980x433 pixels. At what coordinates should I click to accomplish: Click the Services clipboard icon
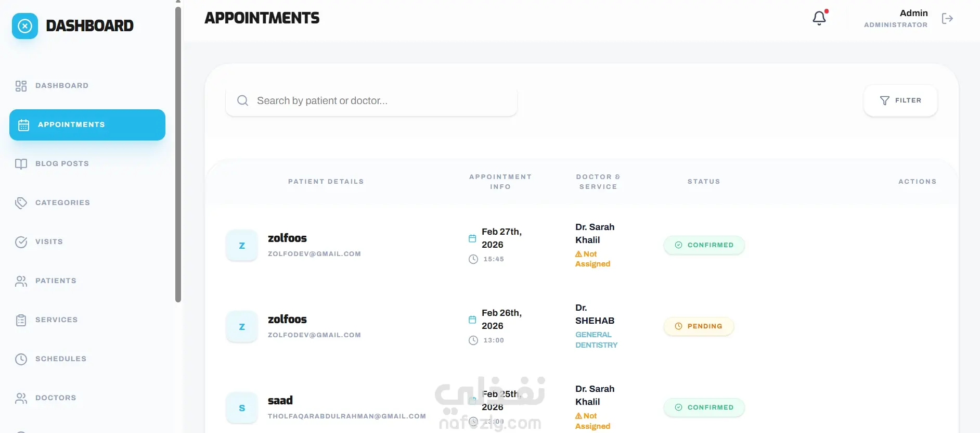[21, 320]
